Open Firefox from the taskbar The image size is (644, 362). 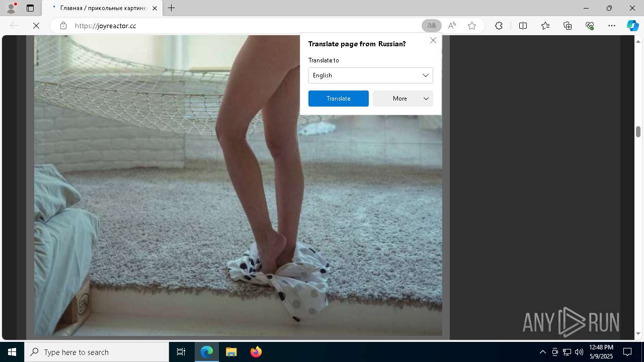[256, 352]
